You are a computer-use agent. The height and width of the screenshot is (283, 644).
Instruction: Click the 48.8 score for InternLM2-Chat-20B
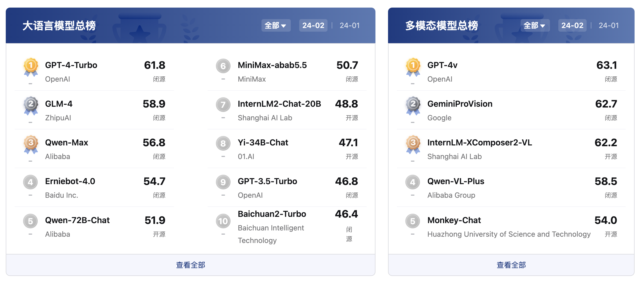click(346, 104)
